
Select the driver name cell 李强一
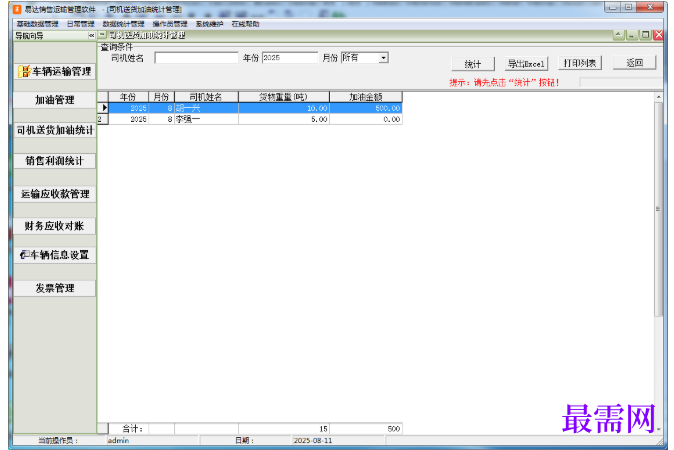[206, 119]
